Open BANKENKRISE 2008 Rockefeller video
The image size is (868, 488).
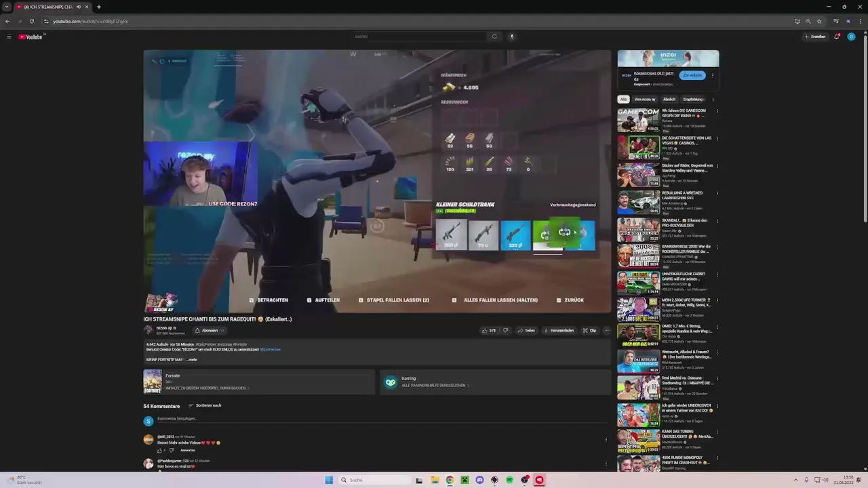638,256
